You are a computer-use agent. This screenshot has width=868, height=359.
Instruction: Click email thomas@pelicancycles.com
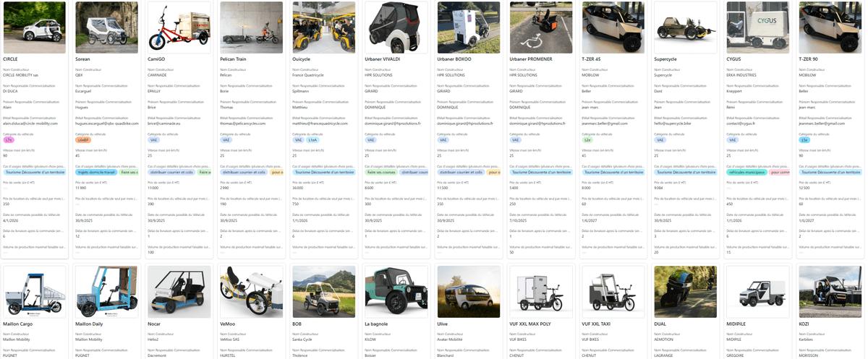coord(244,124)
